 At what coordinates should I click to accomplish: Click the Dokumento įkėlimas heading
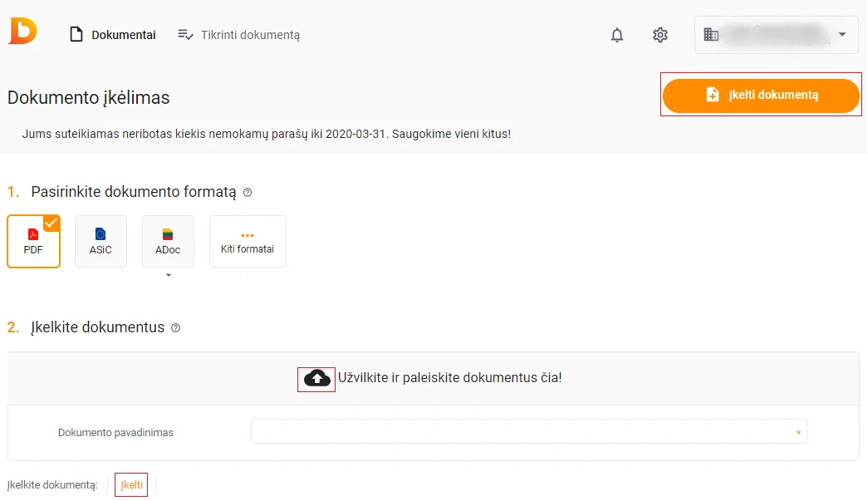(x=89, y=97)
